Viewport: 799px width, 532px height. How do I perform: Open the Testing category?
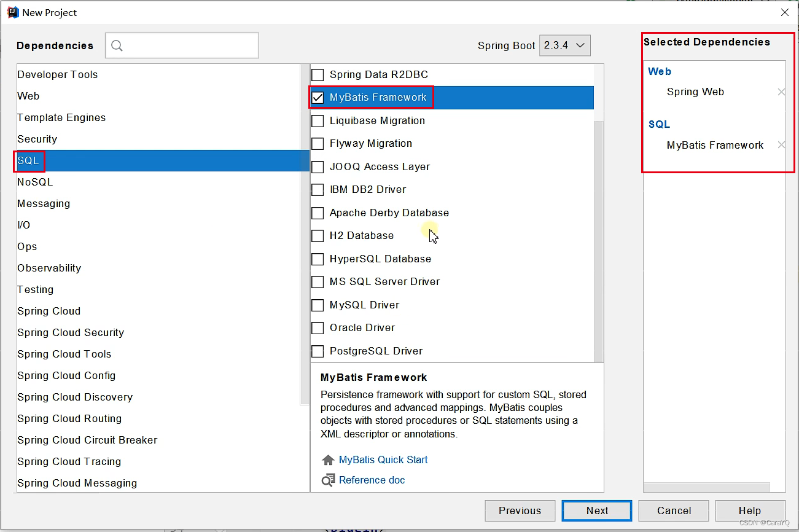coord(158,290)
